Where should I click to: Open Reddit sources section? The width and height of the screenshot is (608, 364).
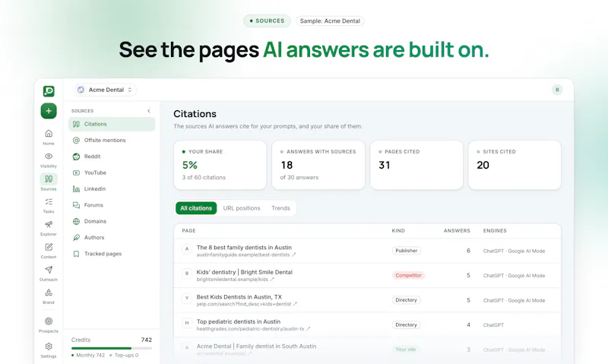[112, 157]
